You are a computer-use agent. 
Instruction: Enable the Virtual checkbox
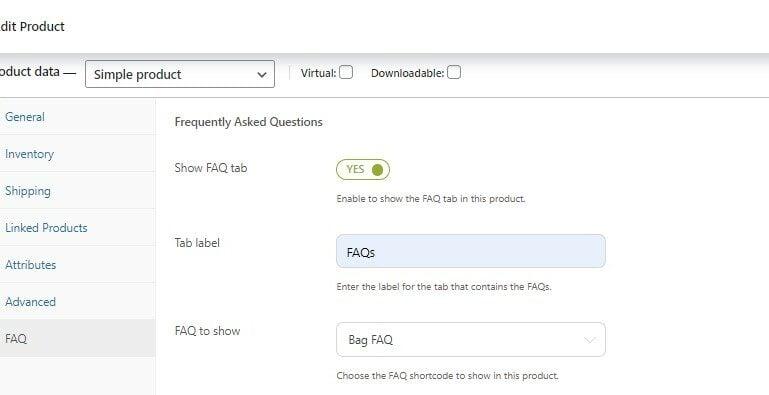pos(346,73)
